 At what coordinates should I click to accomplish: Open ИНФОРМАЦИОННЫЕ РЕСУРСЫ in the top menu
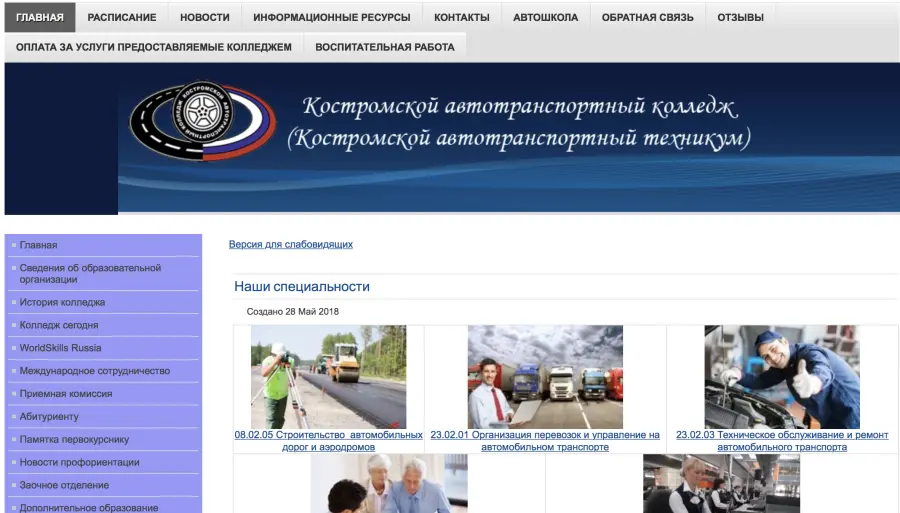331,18
